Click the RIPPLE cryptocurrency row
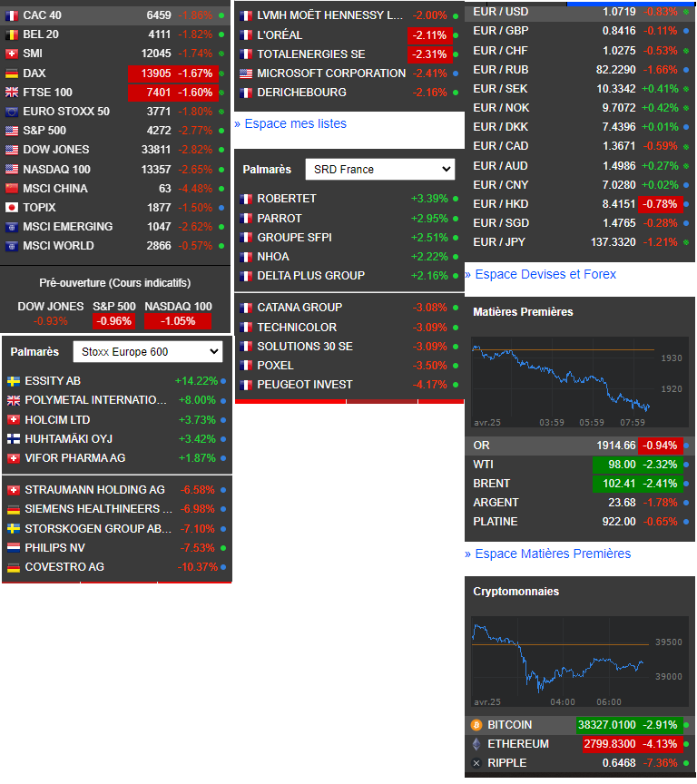The image size is (697, 784). pyautogui.click(x=580, y=763)
